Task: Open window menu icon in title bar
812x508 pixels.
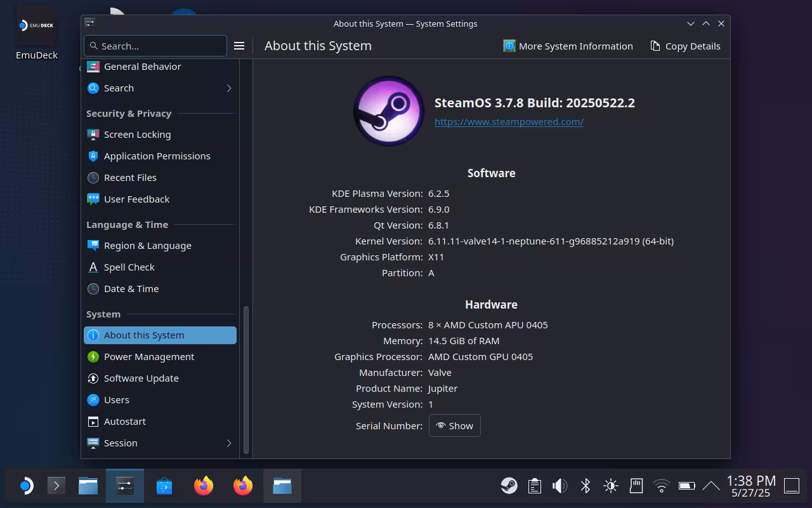Action: (89, 23)
